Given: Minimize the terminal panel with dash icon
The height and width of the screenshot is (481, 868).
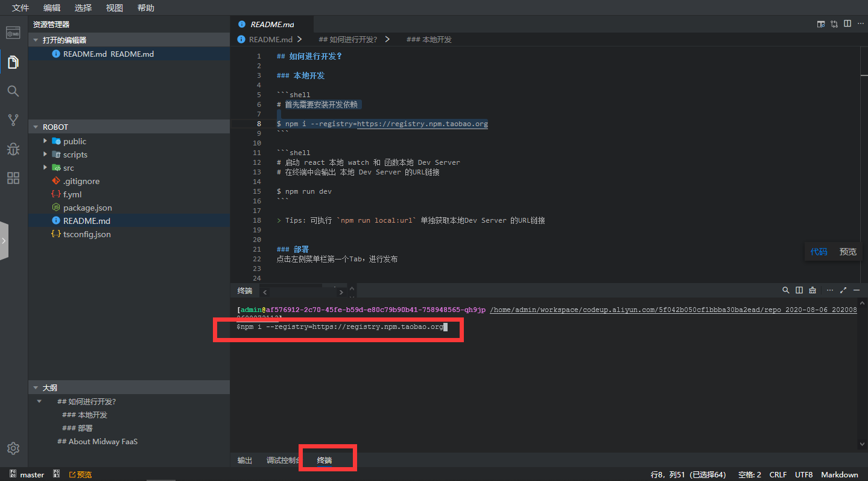Looking at the screenshot, I should click(857, 290).
